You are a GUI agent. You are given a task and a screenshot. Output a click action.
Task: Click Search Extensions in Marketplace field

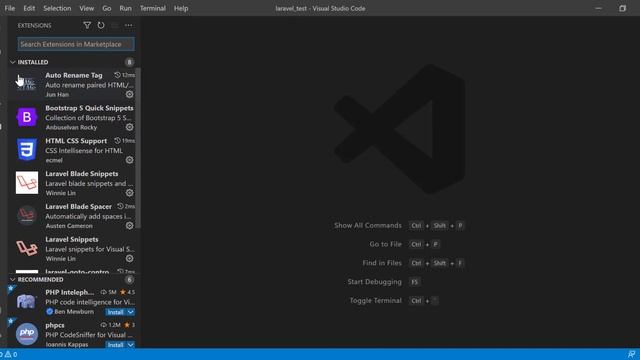[x=76, y=44]
